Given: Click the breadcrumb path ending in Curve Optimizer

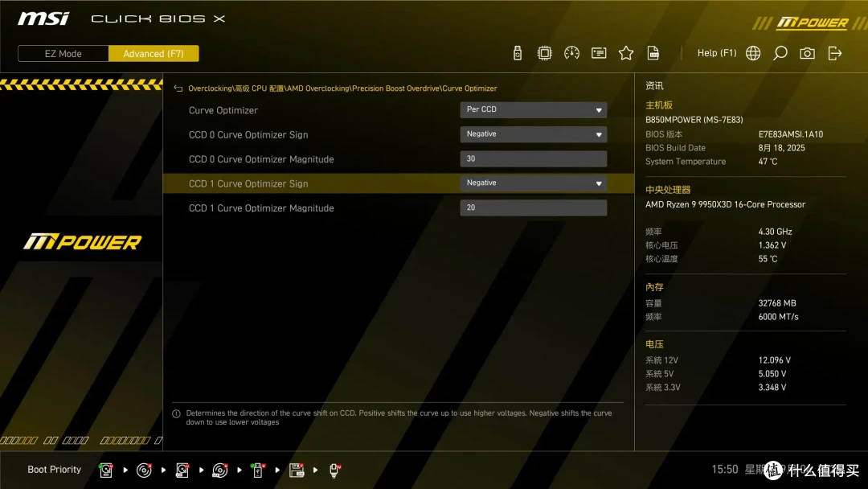Looking at the screenshot, I should click(342, 88).
